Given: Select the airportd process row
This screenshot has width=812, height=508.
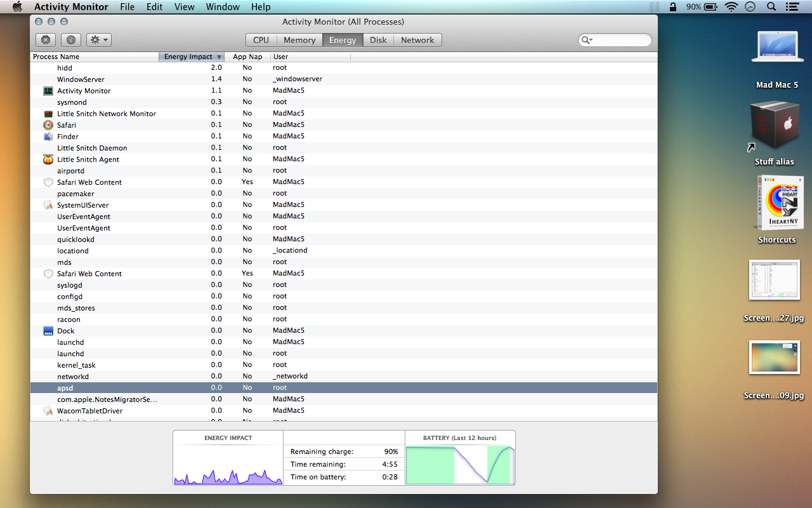Looking at the screenshot, I should point(343,171).
